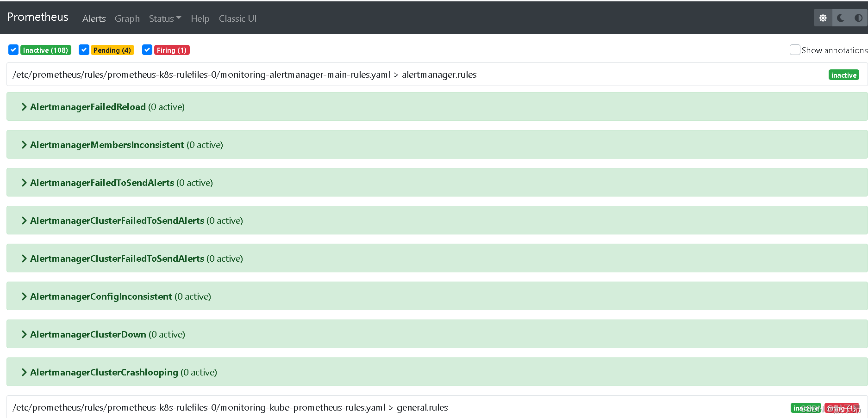The height and width of the screenshot is (418, 868).
Task: Click the AlertmanagerFailedReload rule name
Action: [88, 107]
